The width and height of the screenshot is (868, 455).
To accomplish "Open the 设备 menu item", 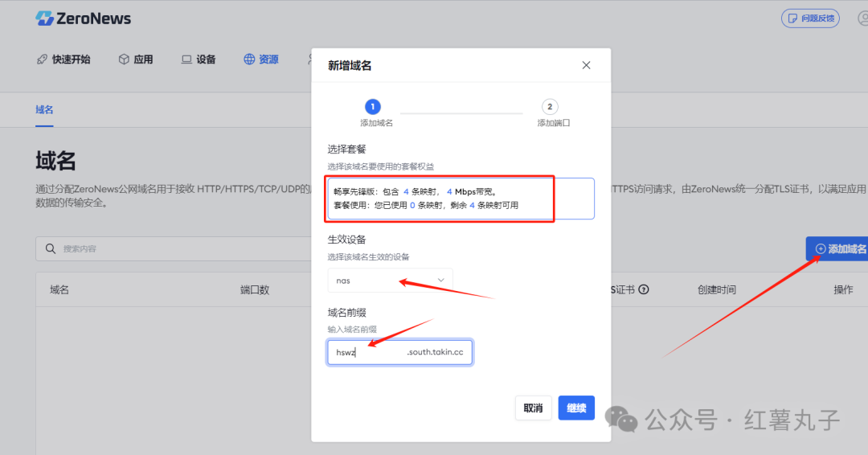I will click(x=199, y=59).
